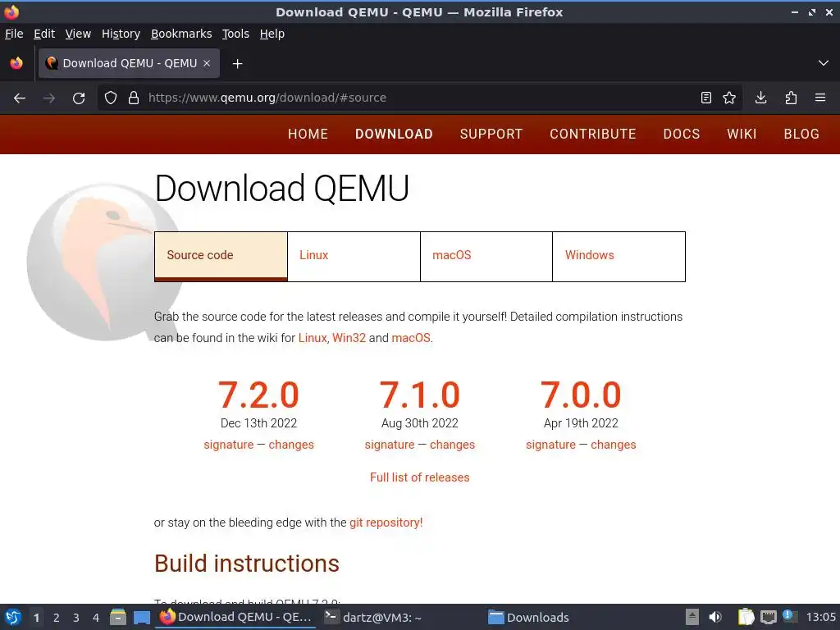This screenshot has height=630, width=840.
Task: Reload the current page
Action: (79, 98)
